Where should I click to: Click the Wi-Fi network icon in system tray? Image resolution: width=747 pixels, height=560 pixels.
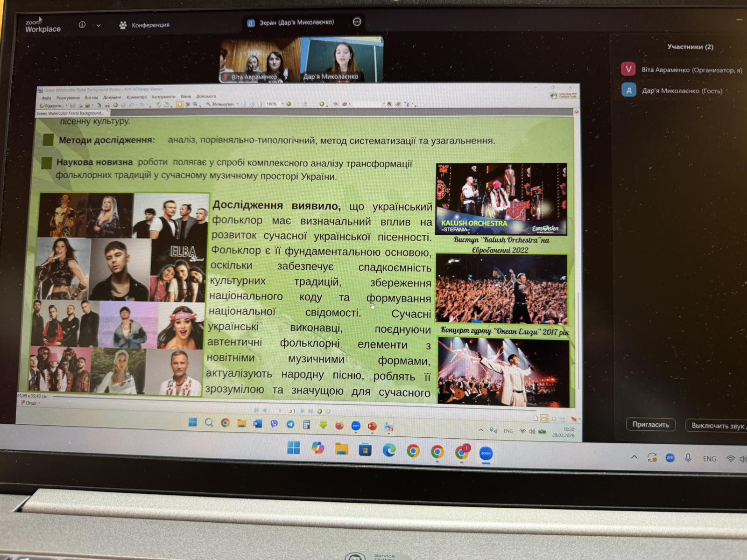pyautogui.click(x=731, y=459)
